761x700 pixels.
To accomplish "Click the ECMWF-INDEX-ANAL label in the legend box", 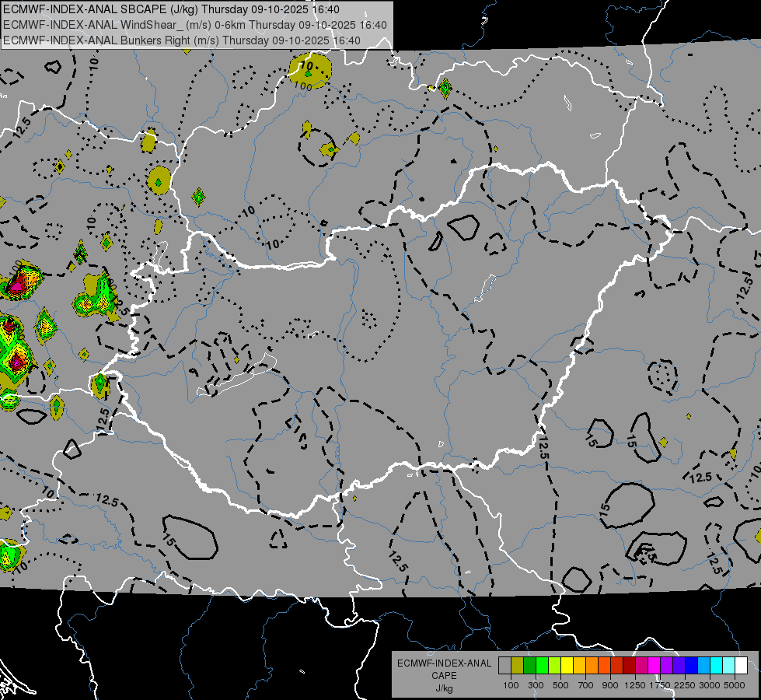I will (x=445, y=663).
